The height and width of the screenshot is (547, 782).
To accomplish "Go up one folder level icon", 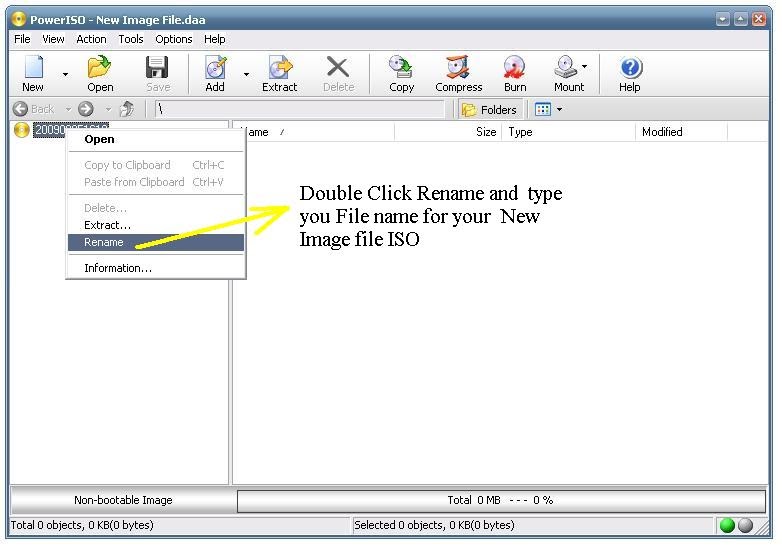I will tap(127, 109).
